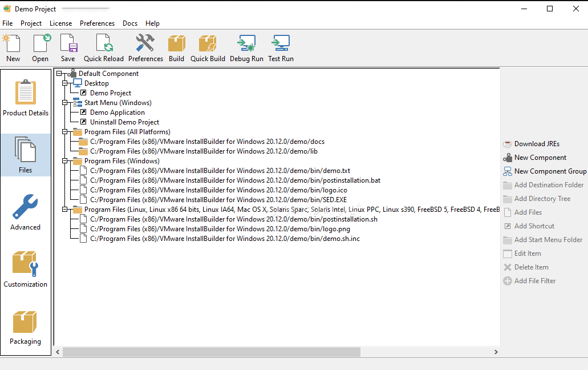Click the scrollbar left arrow
588x370 pixels.
[58, 352]
